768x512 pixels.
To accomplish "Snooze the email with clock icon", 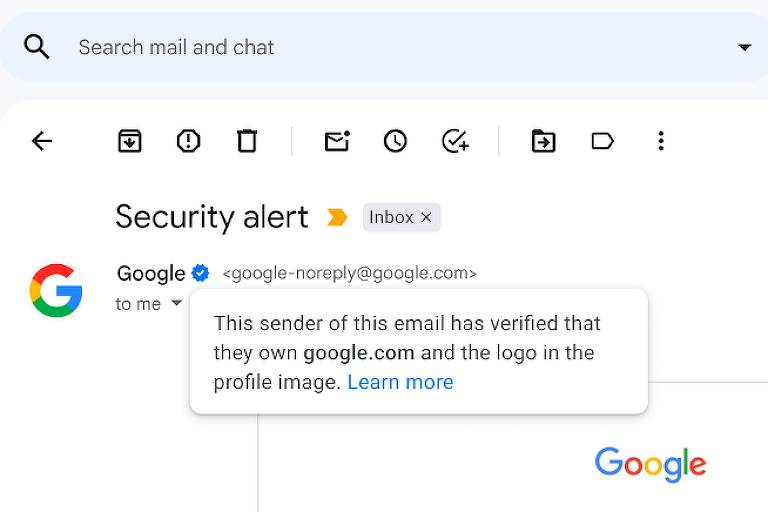I will click(395, 141).
